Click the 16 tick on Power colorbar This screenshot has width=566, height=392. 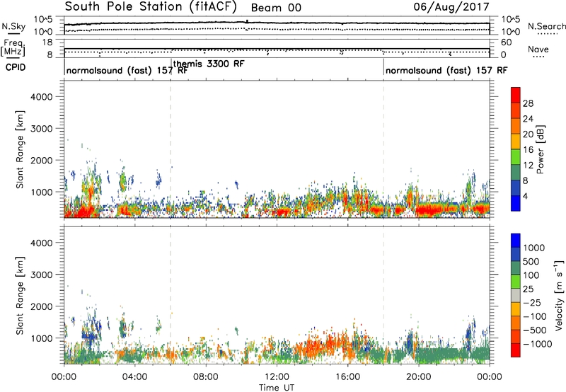[528, 149]
